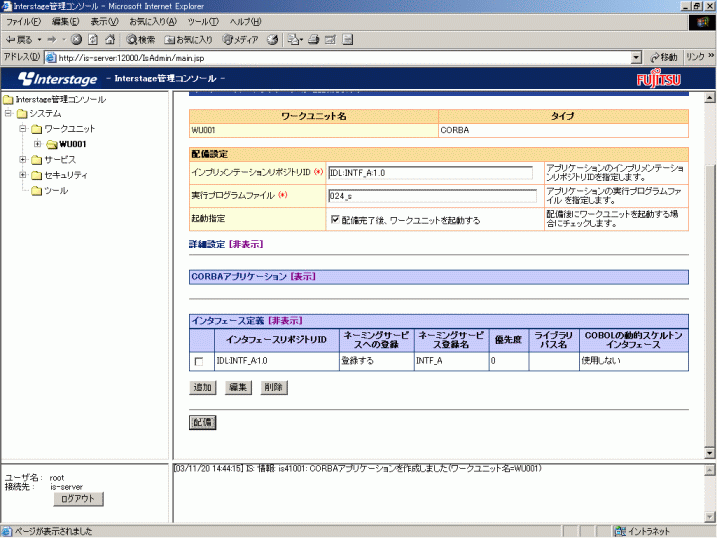Stop page loading with the Stop icon
The height and width of the screenshot is (538, 717).
[77, 40]
